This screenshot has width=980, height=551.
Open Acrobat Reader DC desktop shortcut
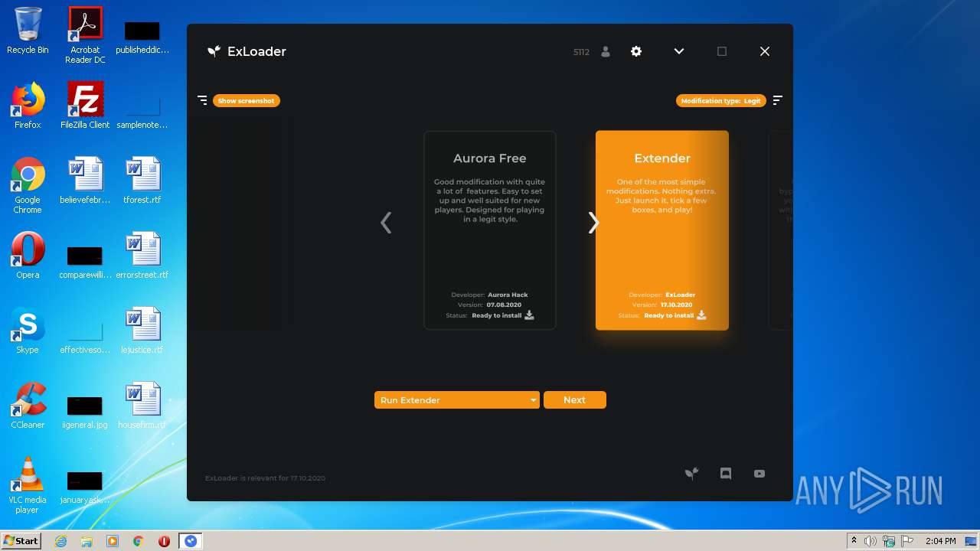[x=85, y=35]
